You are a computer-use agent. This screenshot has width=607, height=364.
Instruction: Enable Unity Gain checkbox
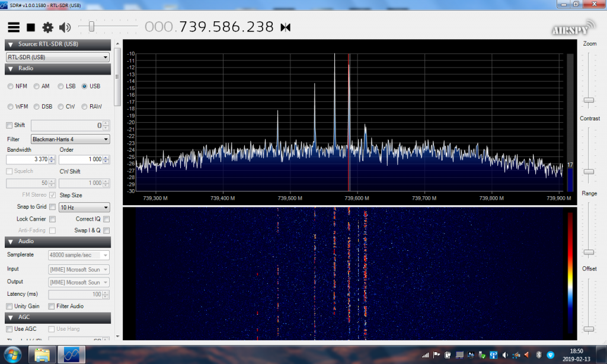9,306
